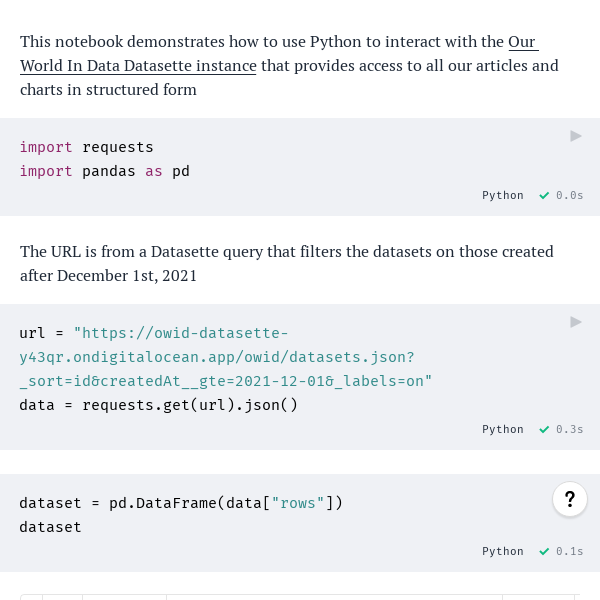Click the requests.get(url).json() line

coord(158,405)
